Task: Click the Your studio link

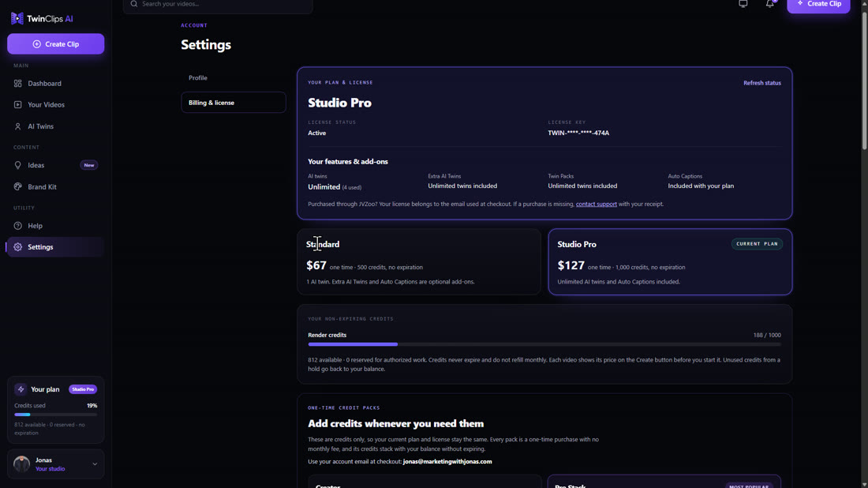Action: (x=50, y=468)
